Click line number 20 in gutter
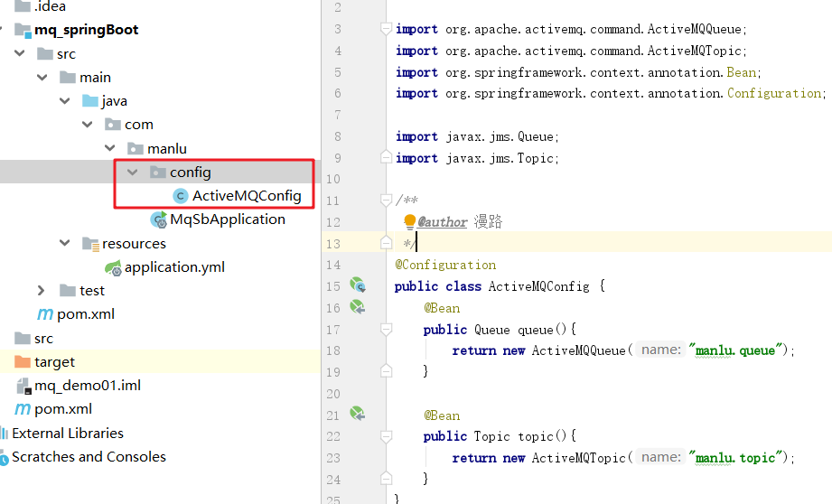The width and height of the screenshot is (832, 504). point(333,394)
